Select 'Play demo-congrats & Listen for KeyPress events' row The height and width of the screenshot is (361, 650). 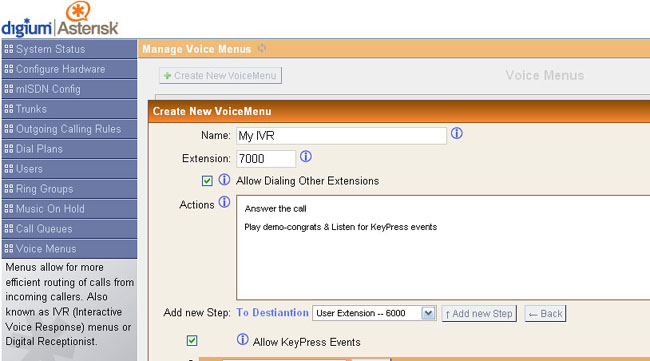pyautogui.click(x=340, y=227)
